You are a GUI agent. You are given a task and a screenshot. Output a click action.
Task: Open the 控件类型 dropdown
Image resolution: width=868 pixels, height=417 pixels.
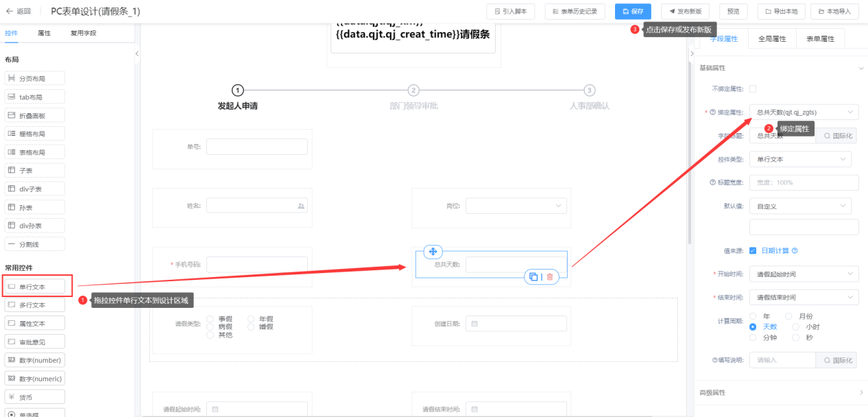(x=800, y=159)
